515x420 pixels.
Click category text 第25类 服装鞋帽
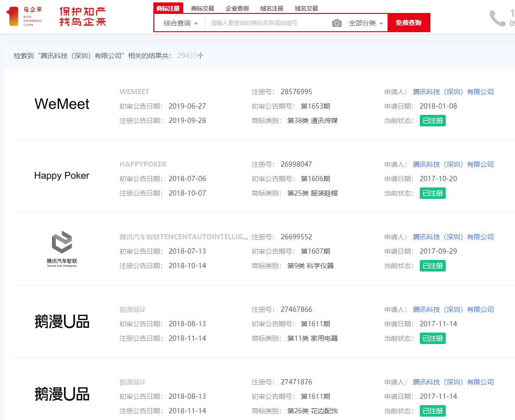pyautogui.click(x=313, y=193)
